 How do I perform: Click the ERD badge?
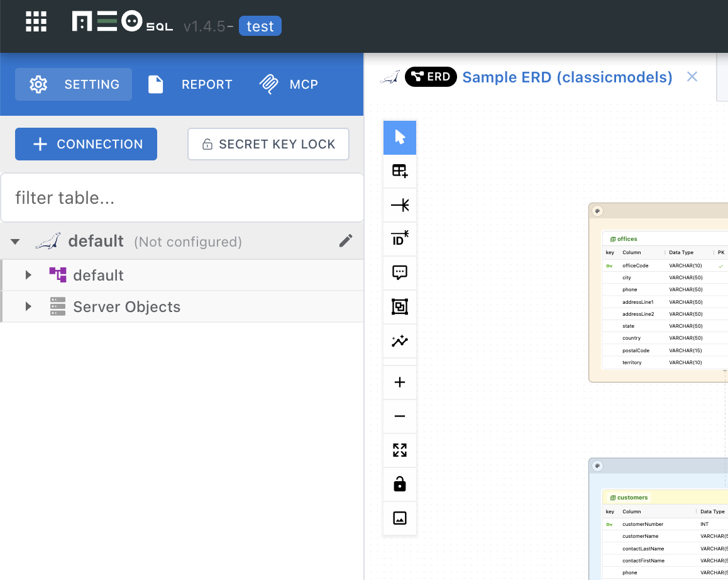(x=431, y=77)
